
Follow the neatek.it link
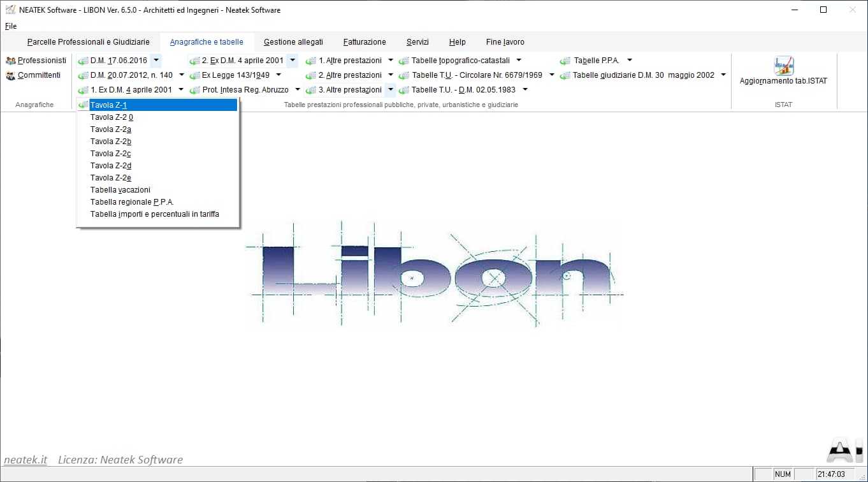pos(25,460)
